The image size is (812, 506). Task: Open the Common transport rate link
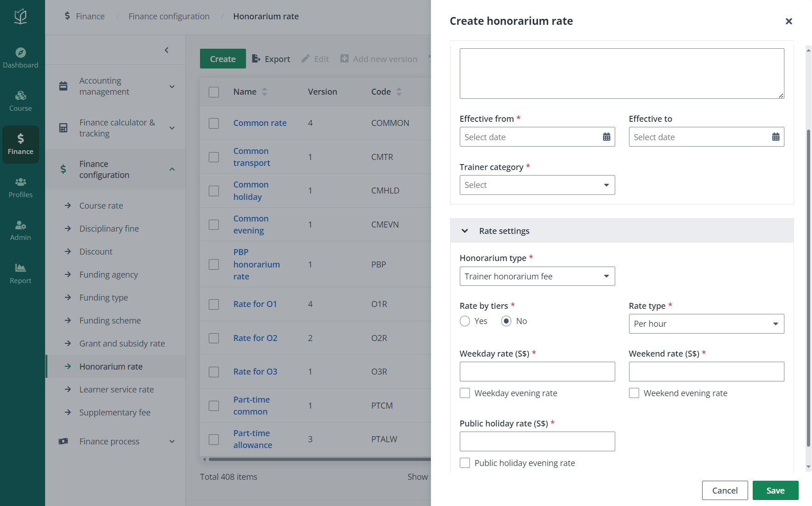pos(252,157)
